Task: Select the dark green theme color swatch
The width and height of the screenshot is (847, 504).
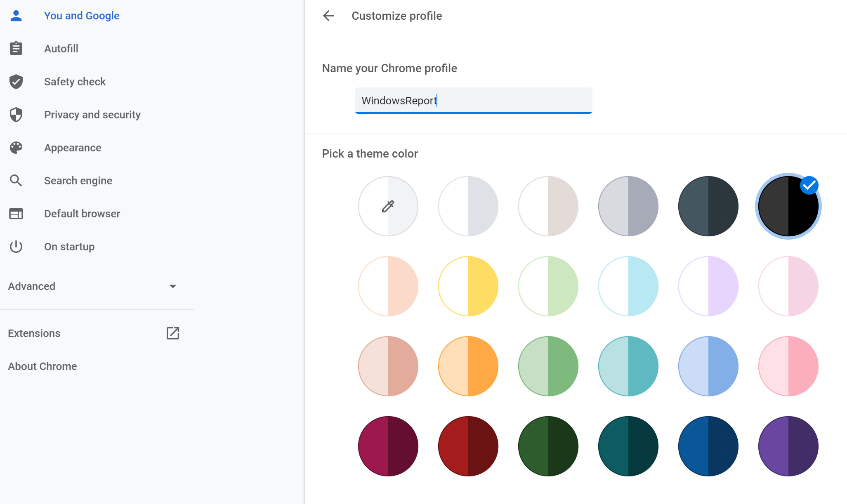Action: (549, 444)
